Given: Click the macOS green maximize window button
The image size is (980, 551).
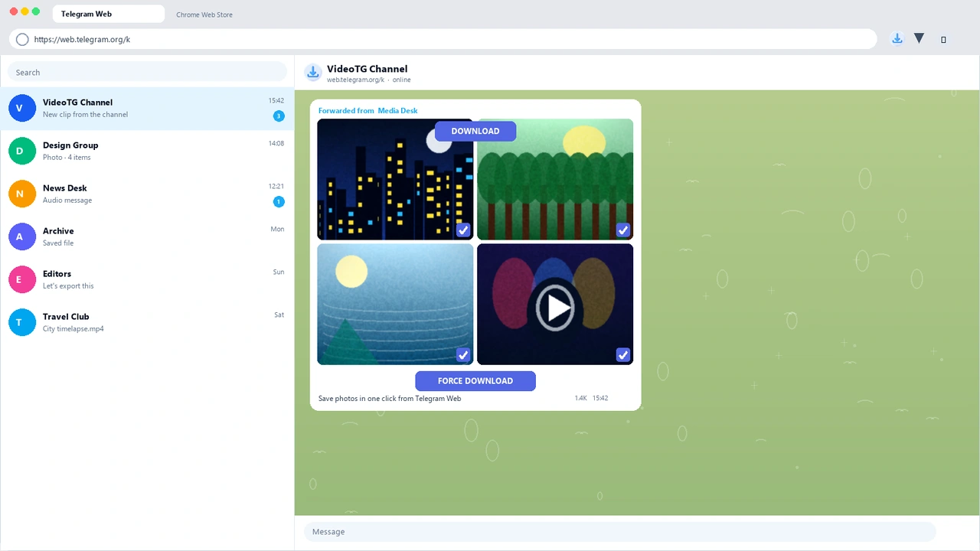Looking at the screenshot, I should click(x=36, y=11).
